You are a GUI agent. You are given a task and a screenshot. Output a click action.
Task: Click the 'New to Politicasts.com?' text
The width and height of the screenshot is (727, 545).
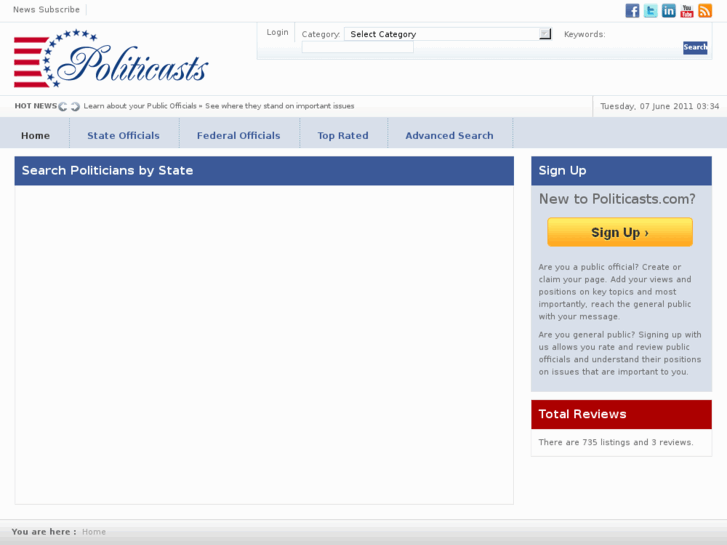617,199
